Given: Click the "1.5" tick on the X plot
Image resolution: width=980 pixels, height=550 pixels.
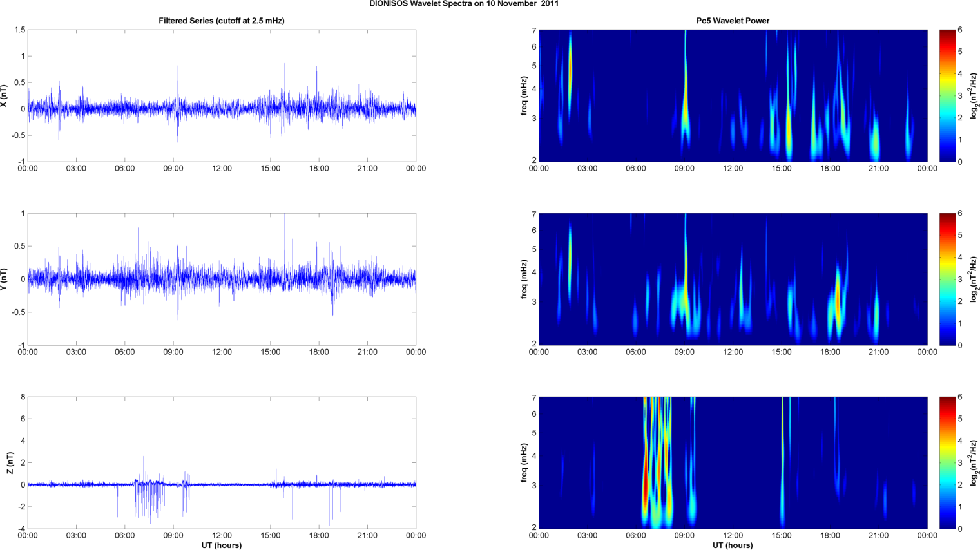Looking at the screenshot, I should point(19,30).
